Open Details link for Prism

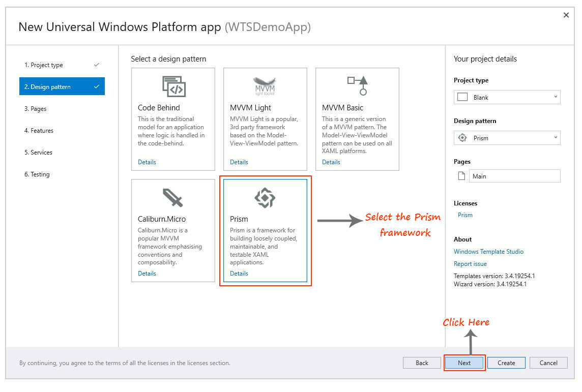[239, 274]
